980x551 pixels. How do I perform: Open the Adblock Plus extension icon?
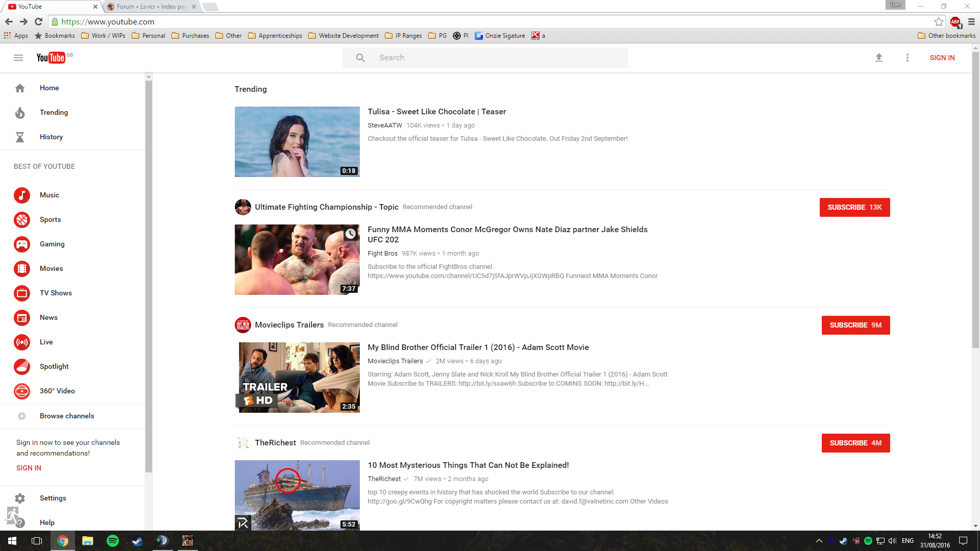click(x=955, y=22)
